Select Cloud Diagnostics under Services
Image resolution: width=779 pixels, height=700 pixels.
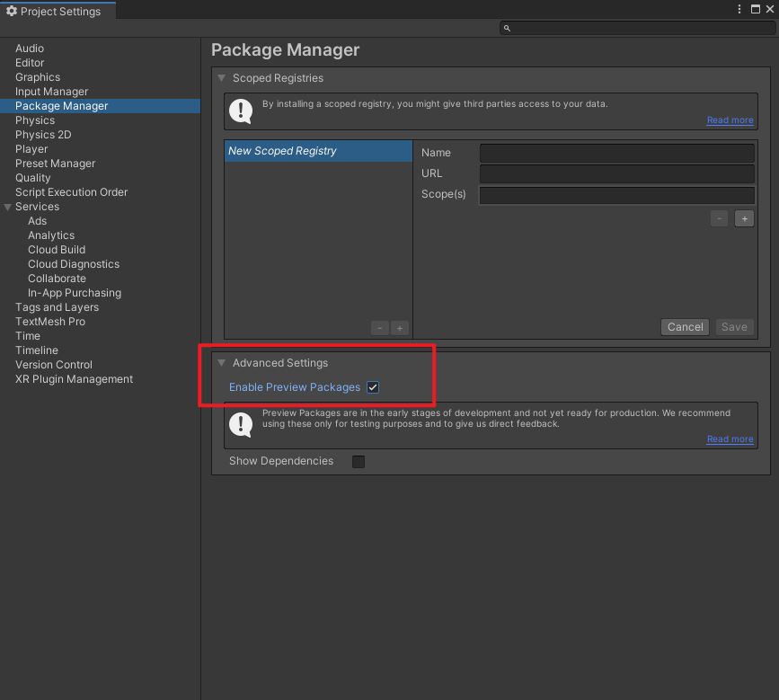(x=74, y=264)
